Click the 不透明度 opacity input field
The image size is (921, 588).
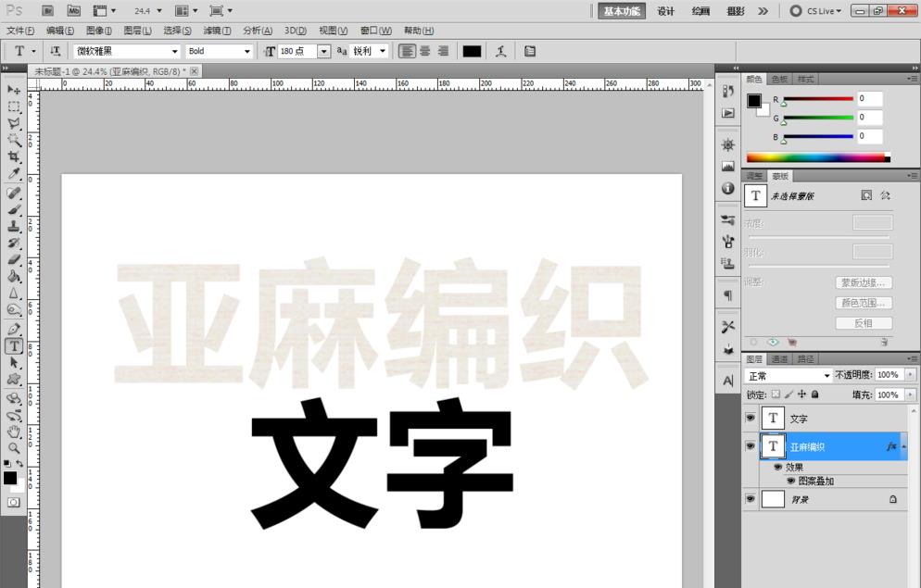coord(887,374)
